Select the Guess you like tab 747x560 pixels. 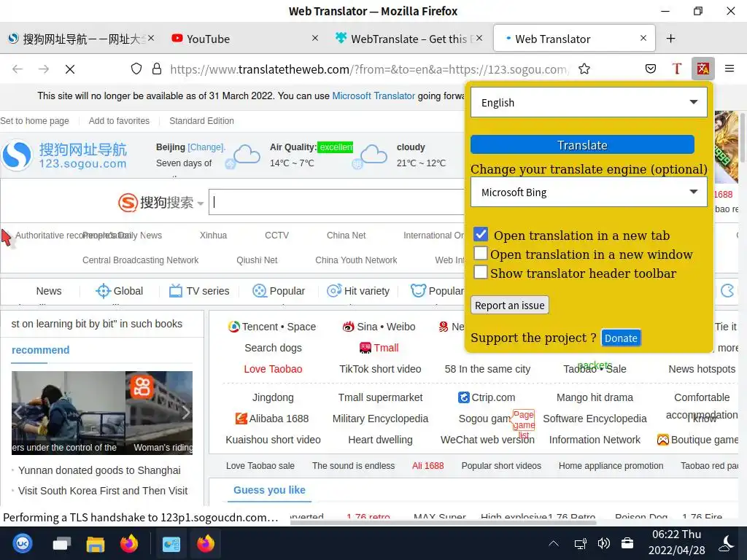269,490
